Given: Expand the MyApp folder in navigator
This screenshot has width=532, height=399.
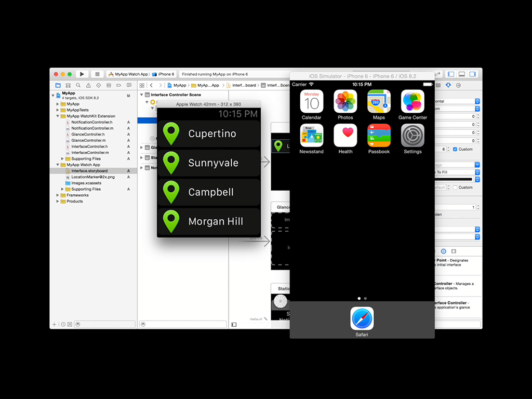Looking at the screenshot, I should [x=58, y=104].
